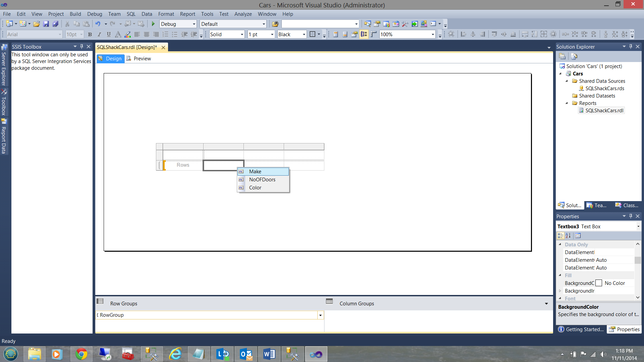Open SQLShackCars.rds data source
The image size is (644, 362).
604,88
